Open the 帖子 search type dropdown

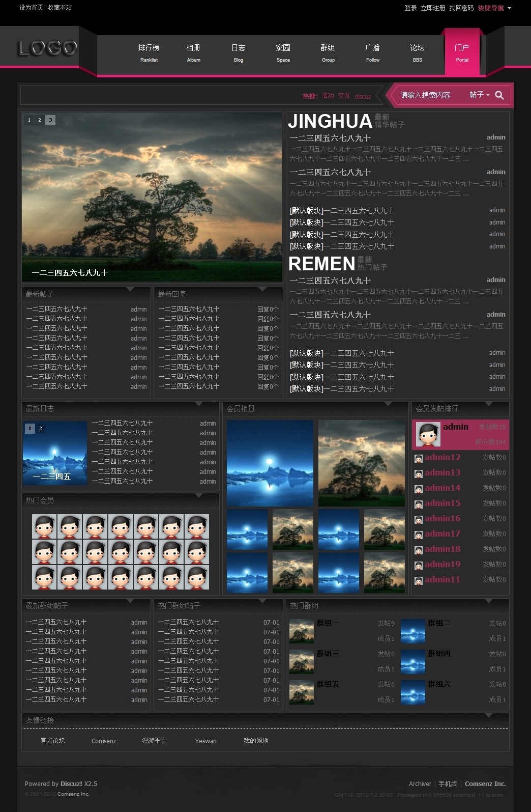(x=480, y=95)
